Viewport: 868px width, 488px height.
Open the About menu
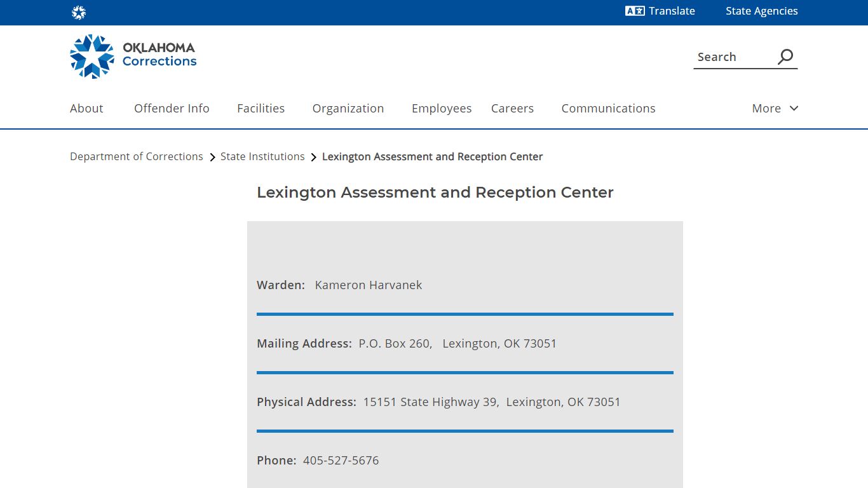click(86, 108)
